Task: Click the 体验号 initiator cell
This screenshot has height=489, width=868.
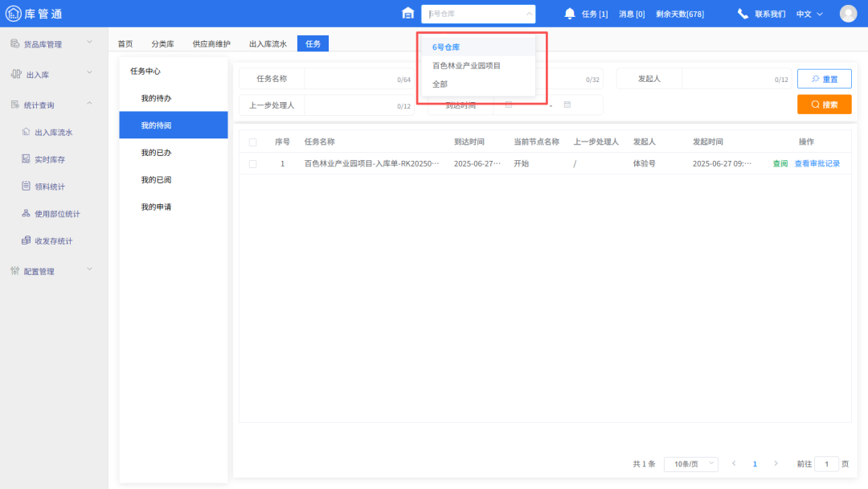Action: [x=645, y=164]
